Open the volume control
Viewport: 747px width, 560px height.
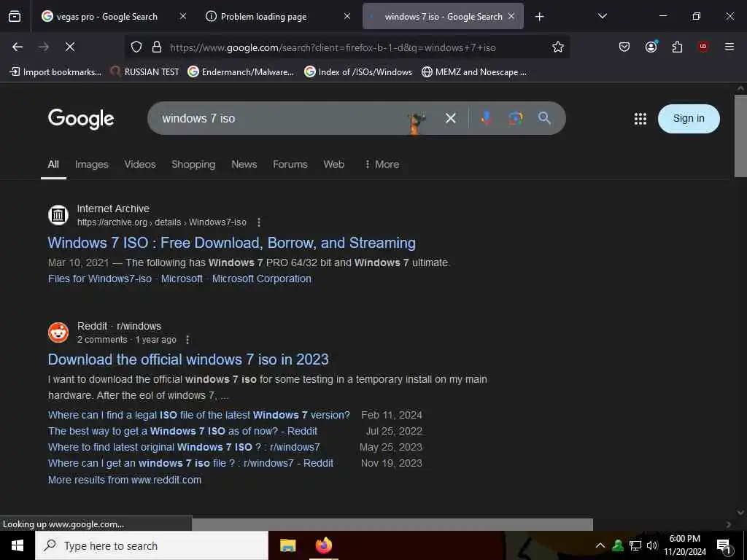coord(651,545)
